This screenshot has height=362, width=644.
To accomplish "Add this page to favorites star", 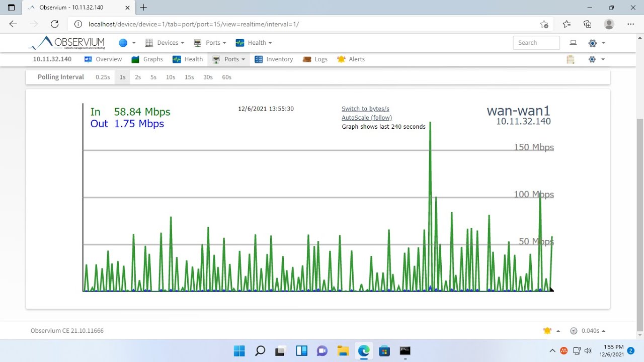I will [544, 24].
